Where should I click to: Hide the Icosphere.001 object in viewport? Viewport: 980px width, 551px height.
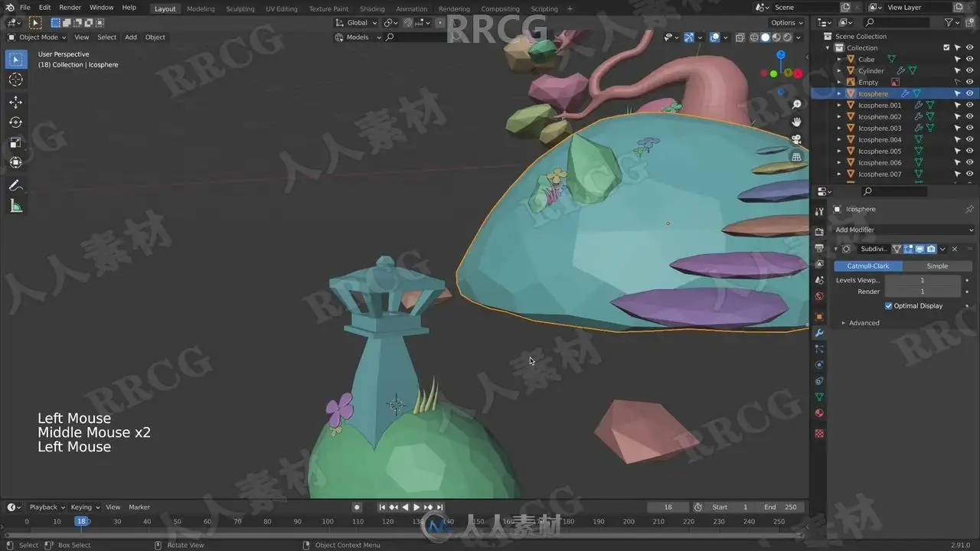[x=969, y=105]
